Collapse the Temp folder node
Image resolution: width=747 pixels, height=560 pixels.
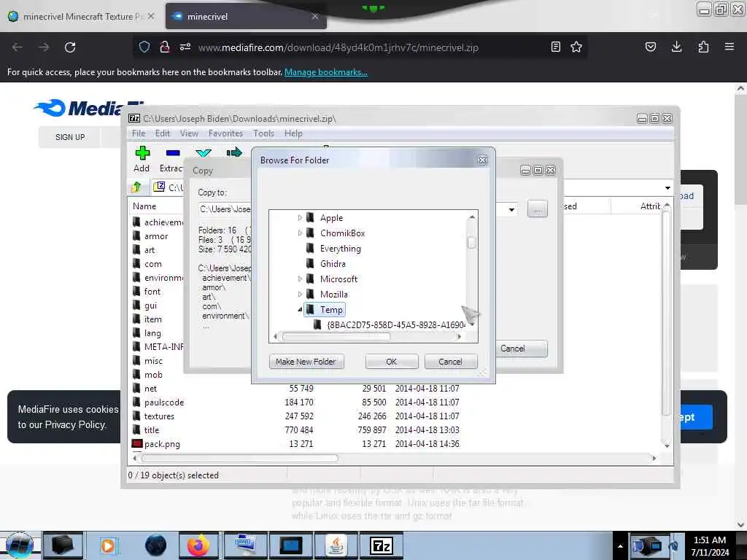click(x=300, y=309)
